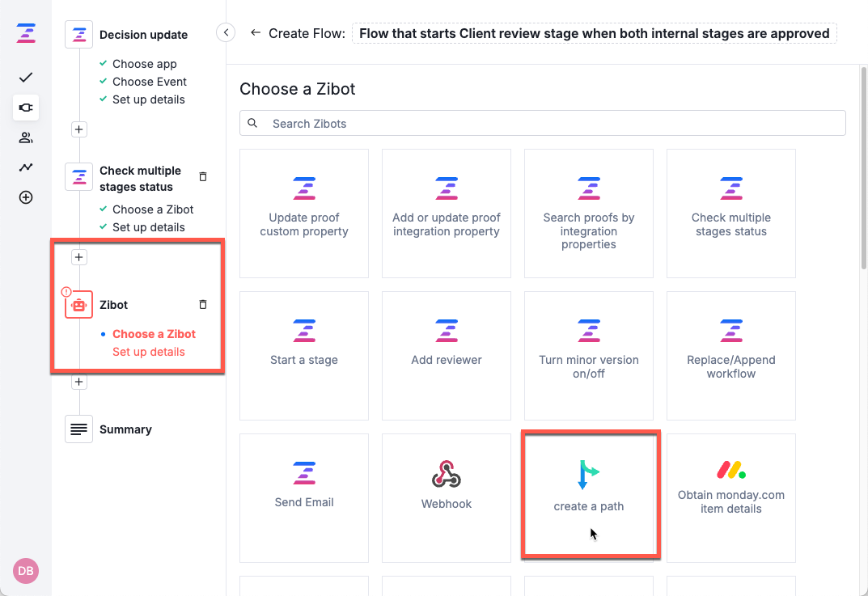This screenshot has height=596, width=868.
Task: Click the DB user avatar
Action: [x=26, y=571]
